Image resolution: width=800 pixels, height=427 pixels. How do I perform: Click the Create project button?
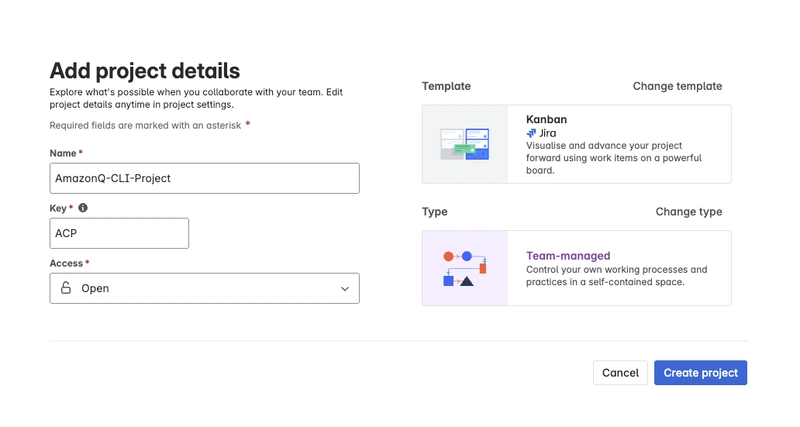click(x=701, y=372)
